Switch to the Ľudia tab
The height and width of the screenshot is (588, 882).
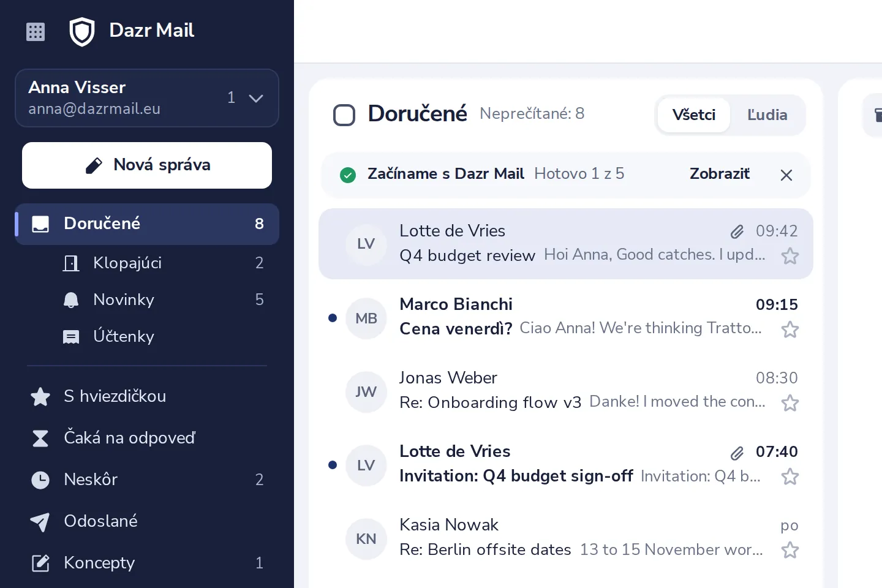pyautogui.click(x=767, y=115)
